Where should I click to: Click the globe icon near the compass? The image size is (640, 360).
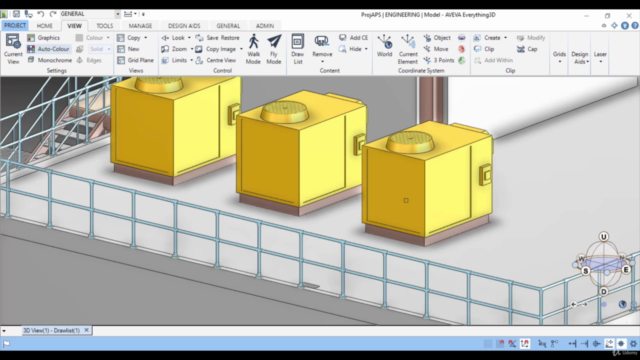pos(622,304)
